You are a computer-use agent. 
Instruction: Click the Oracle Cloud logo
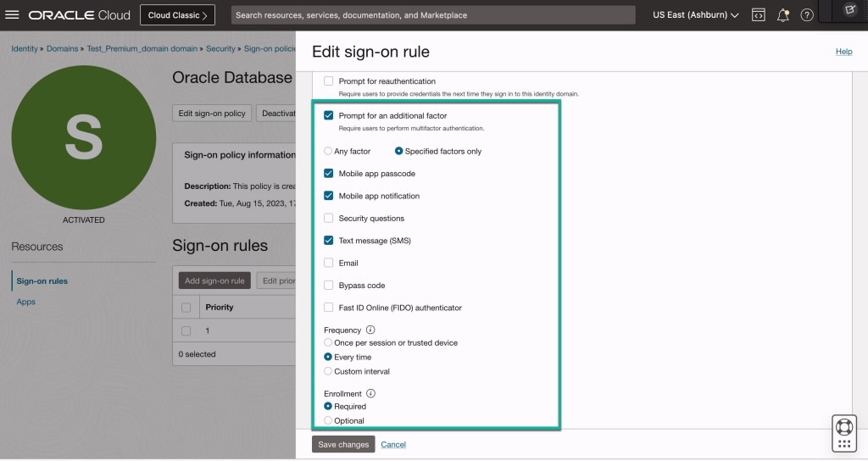[x=80, y=15]
